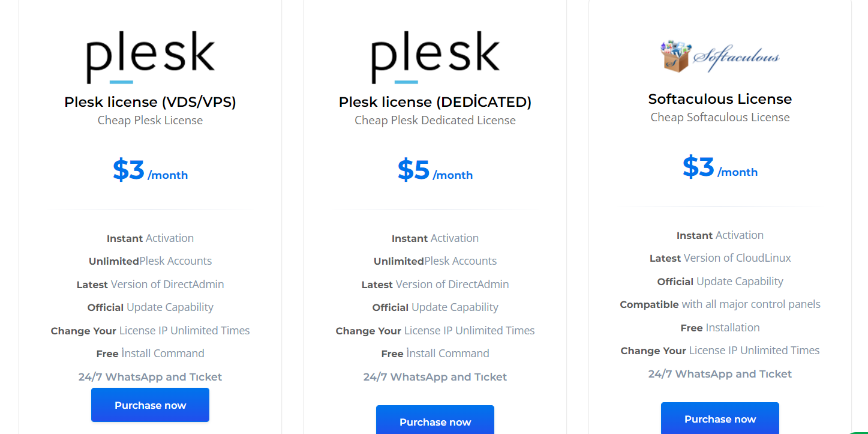
Task: Select the Plesk license (VDS/VPS) heading
Action: click(x=151, y=102)
